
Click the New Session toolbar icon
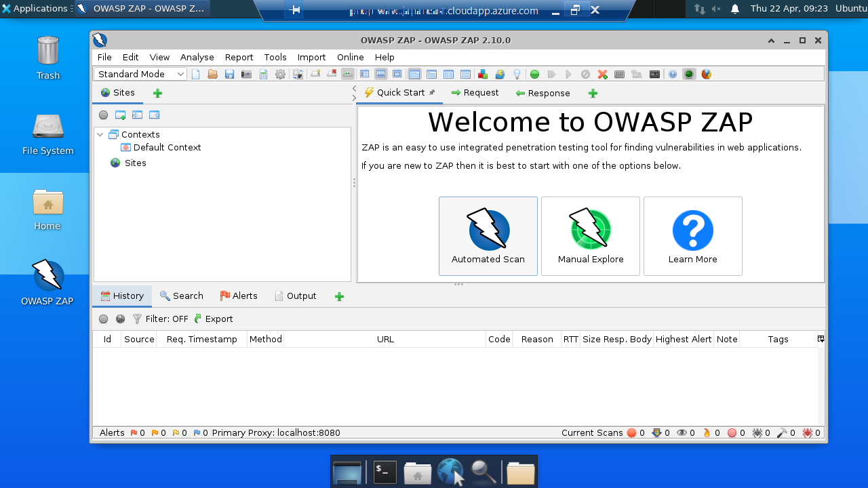196,74
